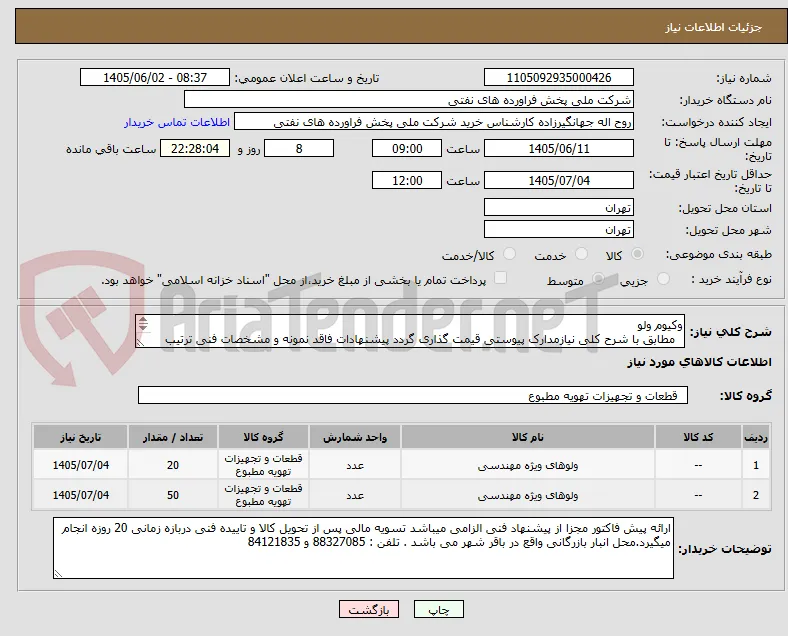Image resolution: width=788 pixels, height=636 pixels.
Task: Click the price validity date 1405/07/04 field
Action: click(x=559, y=180)
